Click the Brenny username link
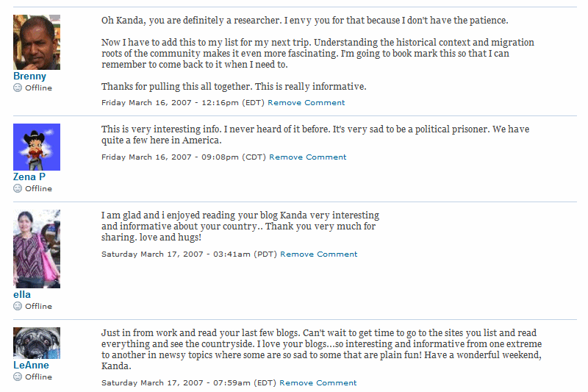 29,76
